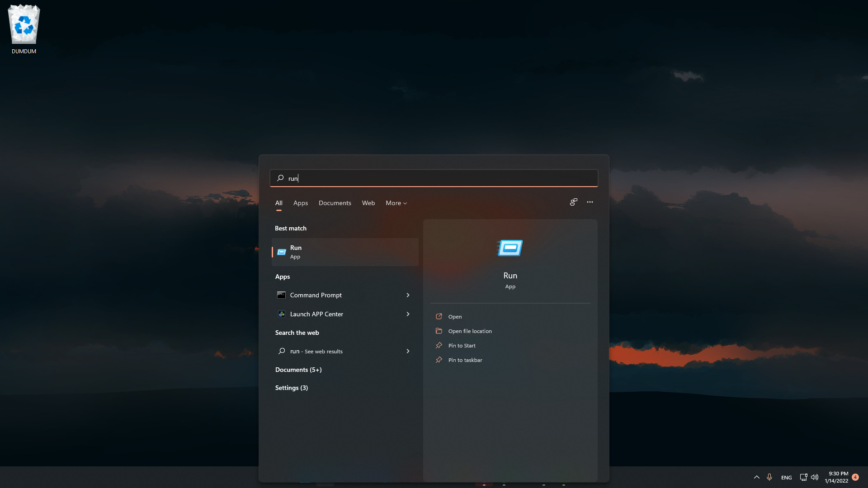Expand Command Prompt details chevron

[408, 295]
